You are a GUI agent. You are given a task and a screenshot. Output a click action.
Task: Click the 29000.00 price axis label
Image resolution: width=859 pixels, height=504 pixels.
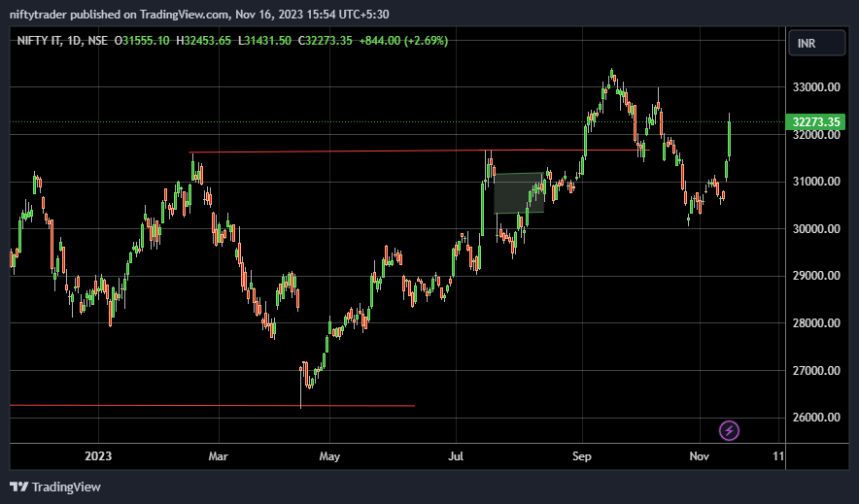point(816,275)
